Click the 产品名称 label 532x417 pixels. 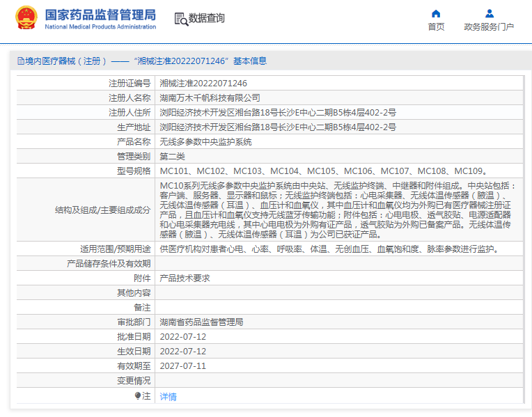pos(134,142)
